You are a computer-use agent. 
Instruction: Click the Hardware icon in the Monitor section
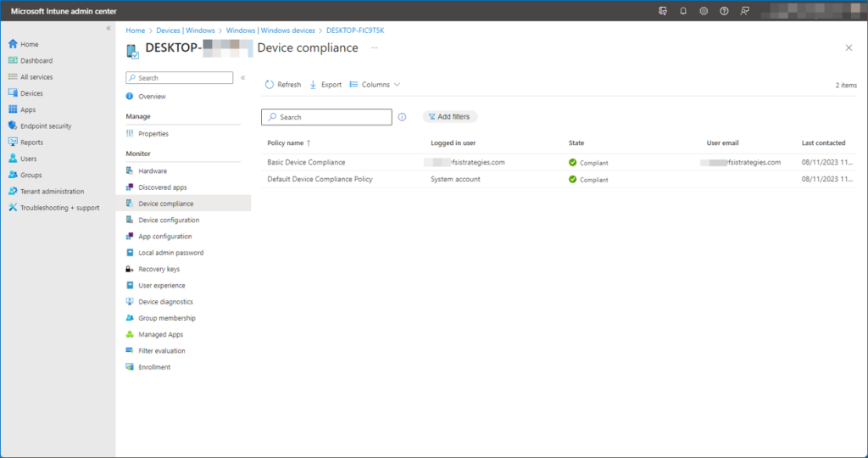click(130, 171)
